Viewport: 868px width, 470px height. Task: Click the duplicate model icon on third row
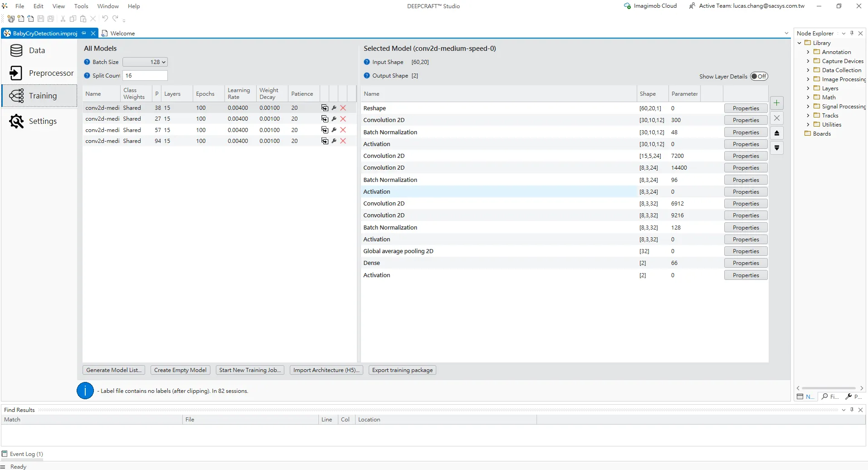tap(325, 130)
